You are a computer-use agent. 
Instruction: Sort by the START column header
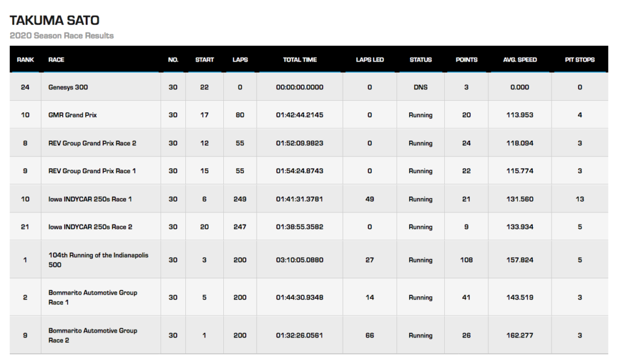tap(205, 60)
